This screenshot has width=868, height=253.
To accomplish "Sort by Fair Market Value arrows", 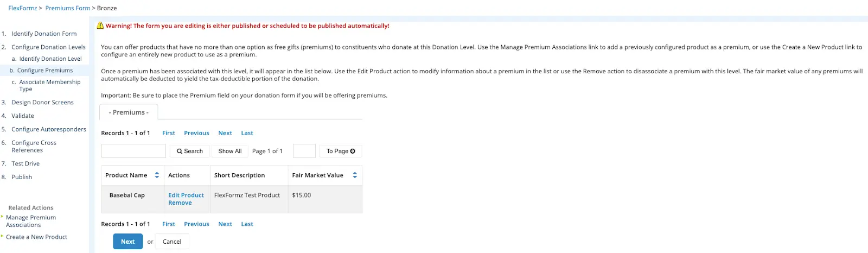I will click(x=355, y=175).
